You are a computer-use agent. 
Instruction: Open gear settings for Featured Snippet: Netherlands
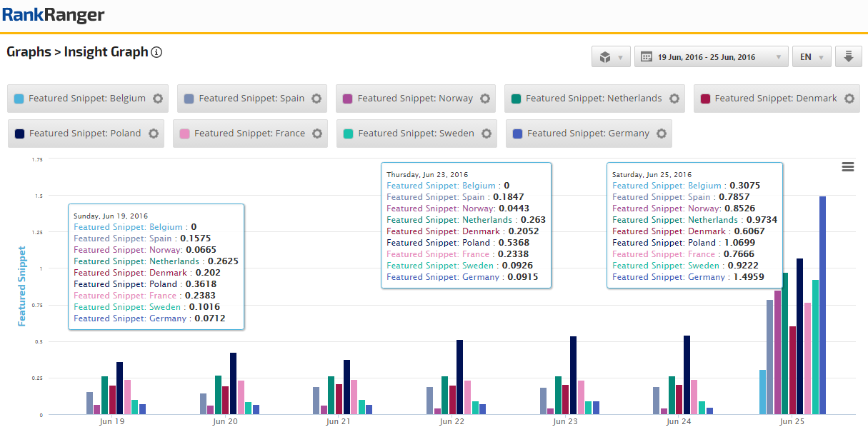(674, 99)
